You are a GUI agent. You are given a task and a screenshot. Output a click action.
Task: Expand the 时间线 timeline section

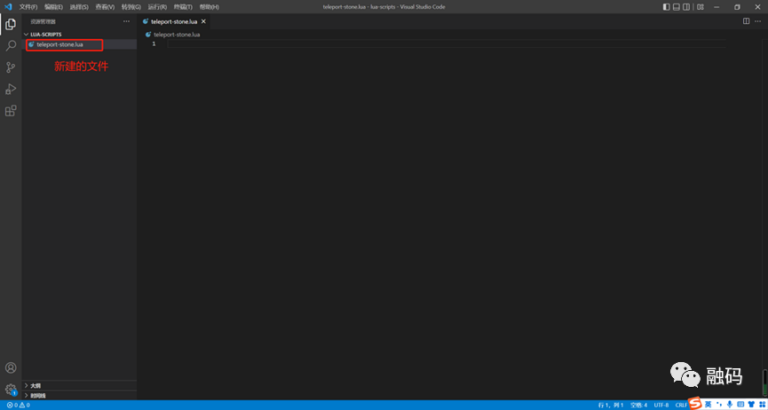pos(37,395)
